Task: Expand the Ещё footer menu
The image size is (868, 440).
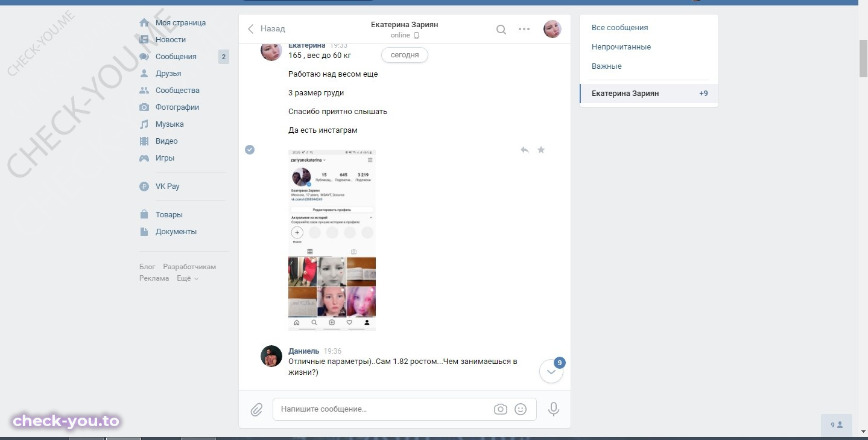Action: [188, 278]
